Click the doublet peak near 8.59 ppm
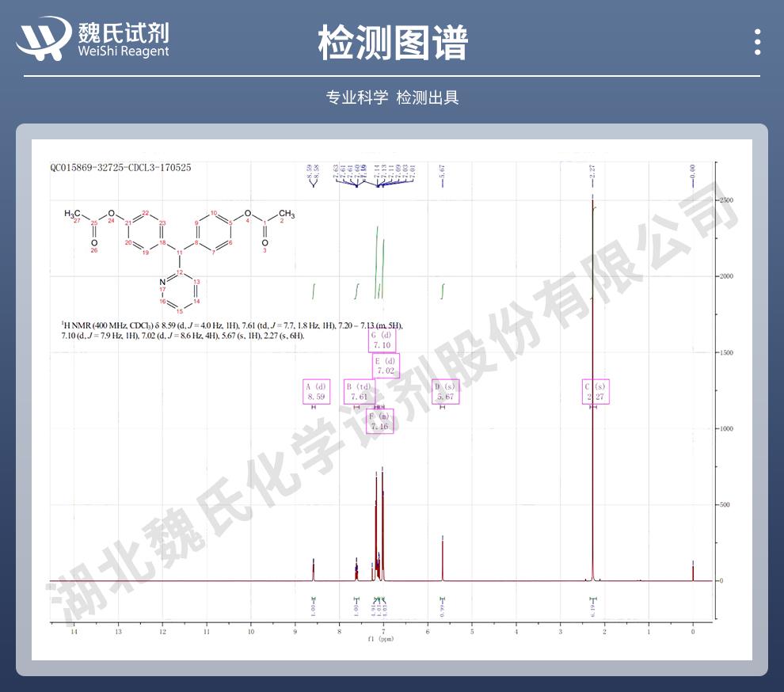The width and height of the screenshot is (784, 692). coord(314,570)
